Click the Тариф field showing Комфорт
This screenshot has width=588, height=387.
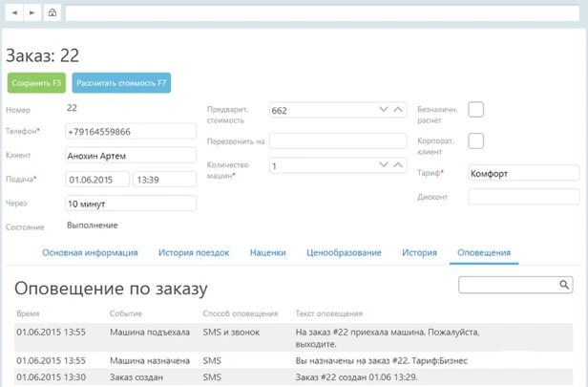[523, 174]
